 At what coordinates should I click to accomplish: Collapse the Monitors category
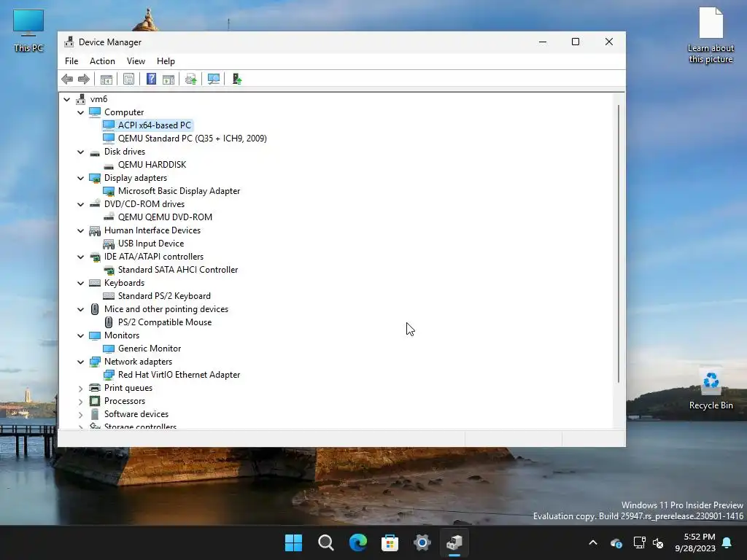[80, 335]
